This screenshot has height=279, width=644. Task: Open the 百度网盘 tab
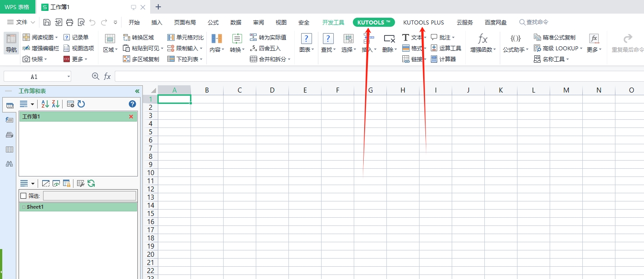click(496, 22)
